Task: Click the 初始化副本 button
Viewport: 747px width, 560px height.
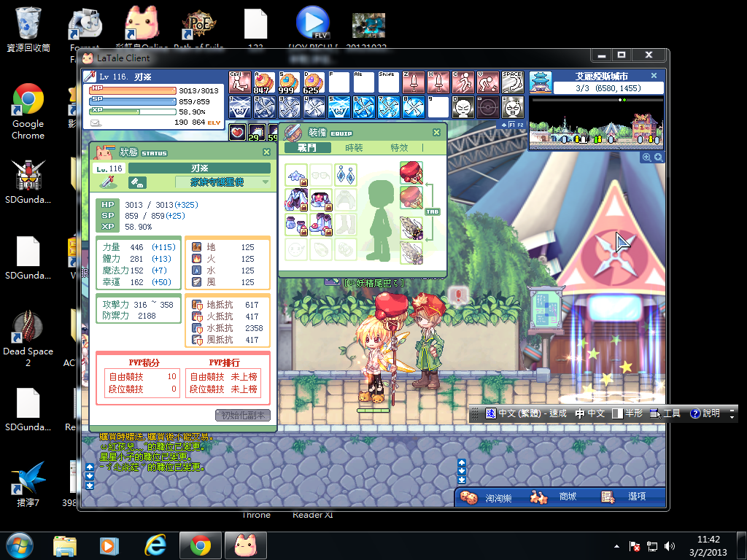Action: pyautogui.click(x=243, y=415)
